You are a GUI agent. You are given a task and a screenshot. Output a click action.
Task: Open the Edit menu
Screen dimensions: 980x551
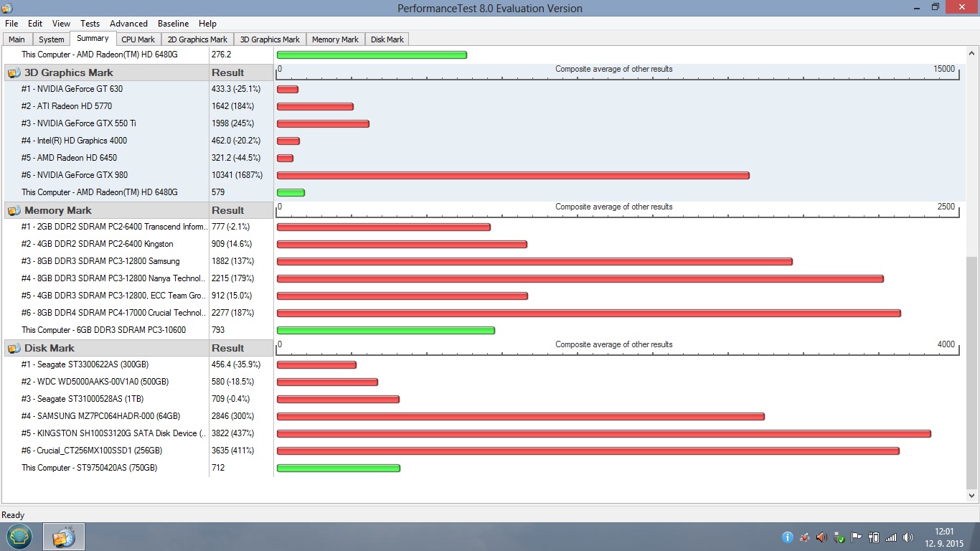(x=35, y=24)
